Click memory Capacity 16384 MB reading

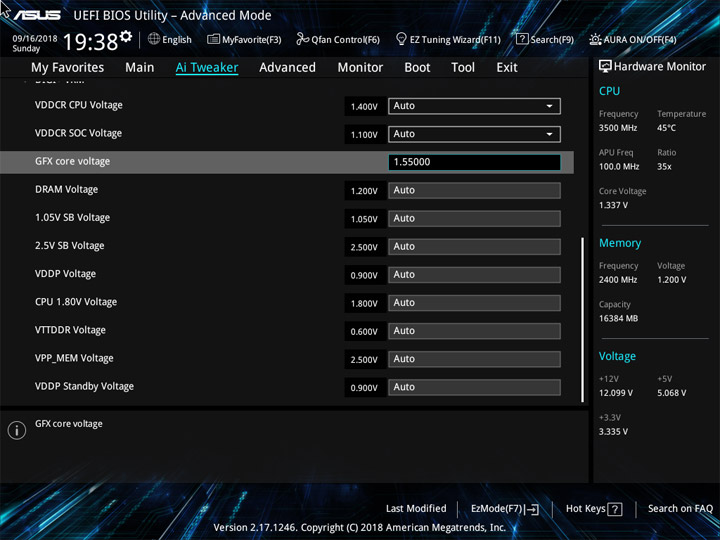pyautogui.click(x=618, y=318)
